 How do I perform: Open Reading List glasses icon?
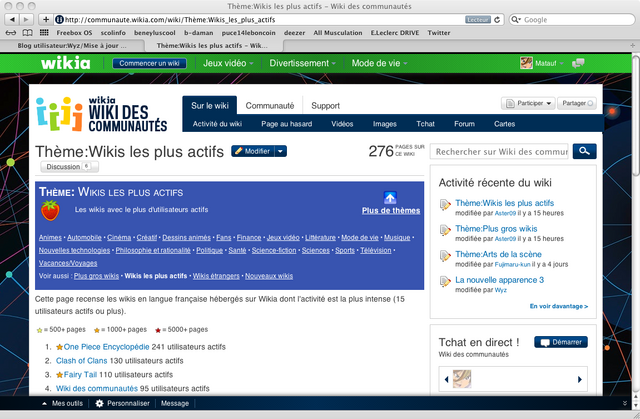(11, 33)
